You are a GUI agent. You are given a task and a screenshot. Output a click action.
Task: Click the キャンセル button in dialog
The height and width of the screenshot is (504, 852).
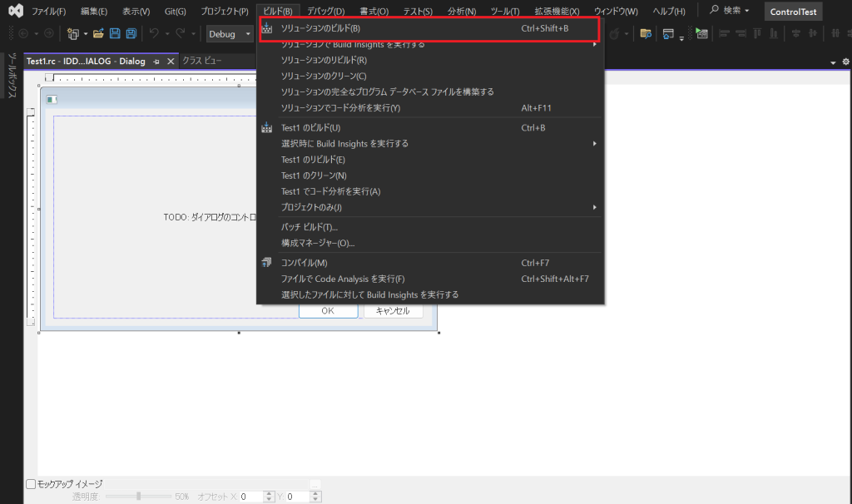pos(393,311)
